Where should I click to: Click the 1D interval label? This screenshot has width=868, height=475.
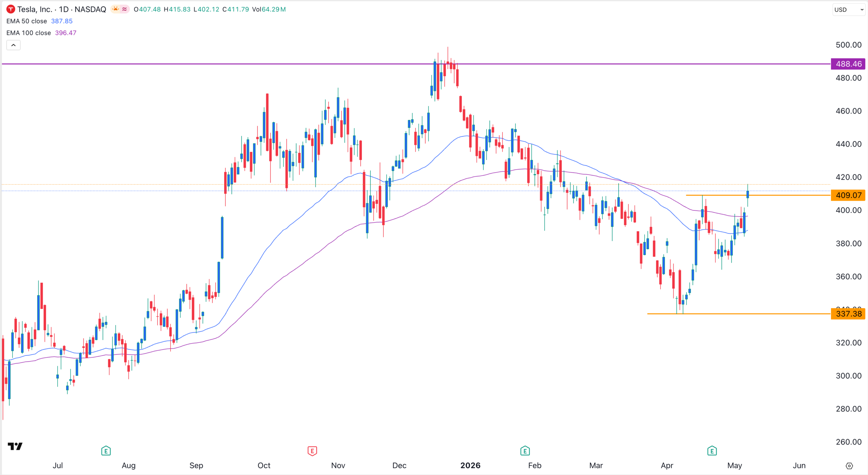click(x=64, y=9)
